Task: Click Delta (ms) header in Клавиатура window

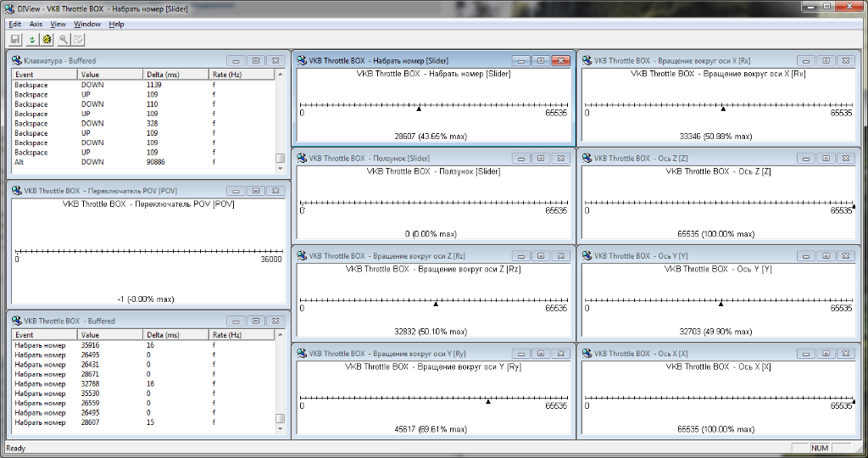Action: (175, 74)
